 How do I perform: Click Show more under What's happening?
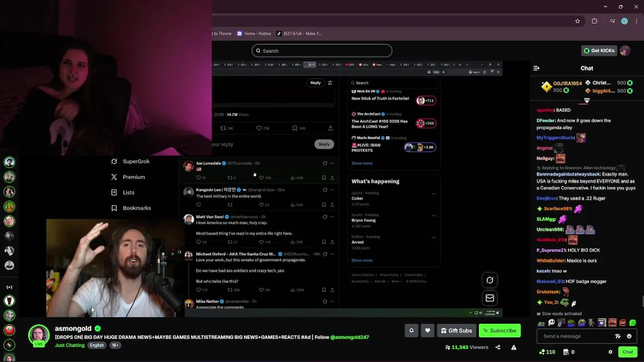(x=362, y=260)
